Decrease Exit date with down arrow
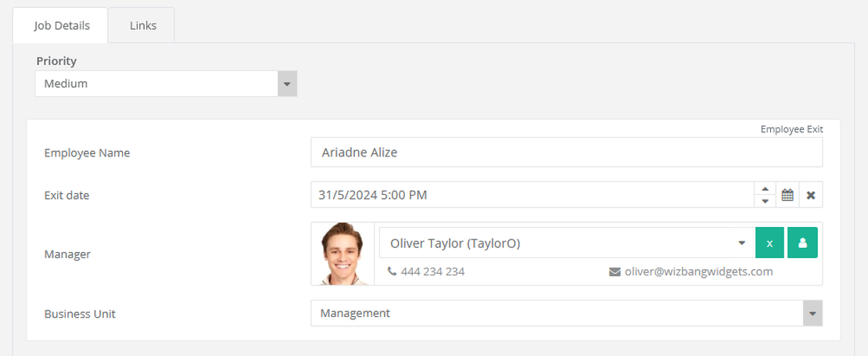This screenshot has height=356, width=868. pyautogui.click(x=765, y=201)
